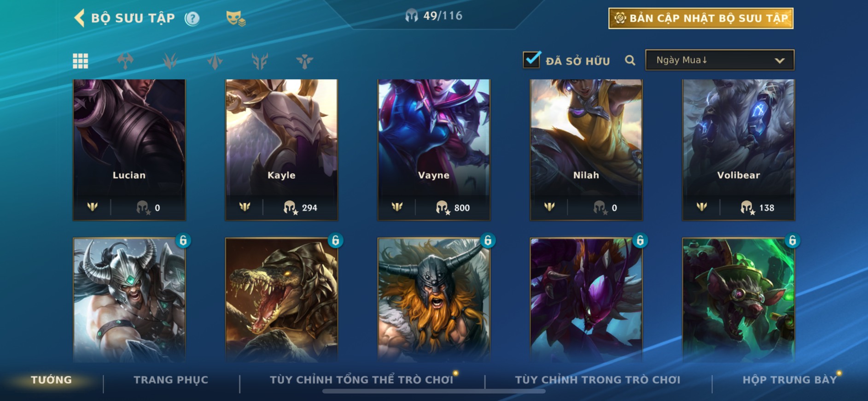The width and height of the screenshot is (868, 401).
Task: Open the Hộp Trưng Bày tab
Action: pyautogui.click(x=789, y=380)
